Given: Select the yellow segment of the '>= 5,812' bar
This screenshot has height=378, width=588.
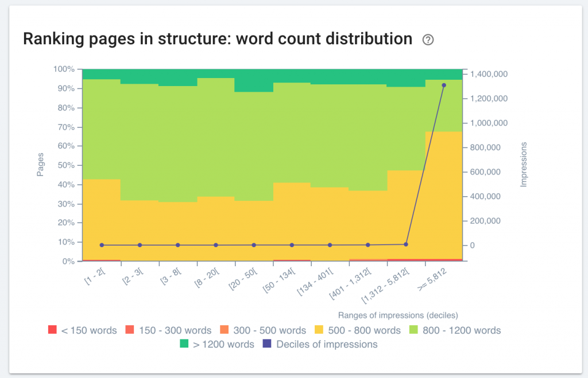Looking at the screenshot, I should [x=444, y=195].
